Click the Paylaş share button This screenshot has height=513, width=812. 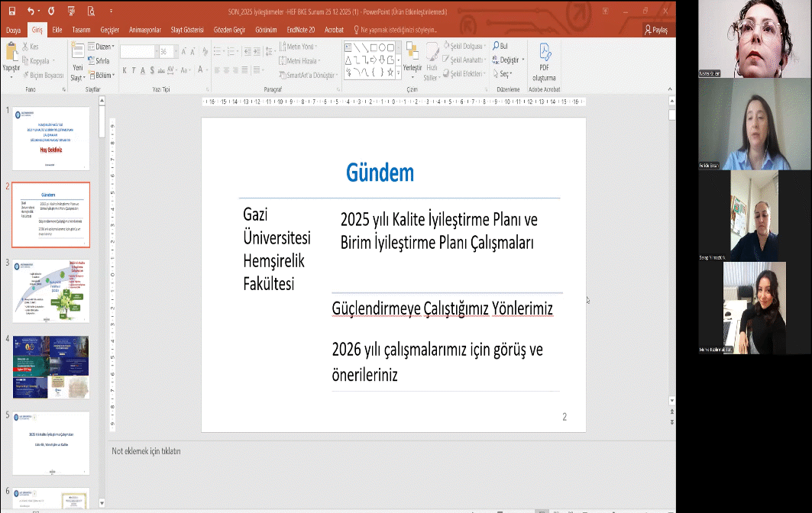[x=656, y=30]
